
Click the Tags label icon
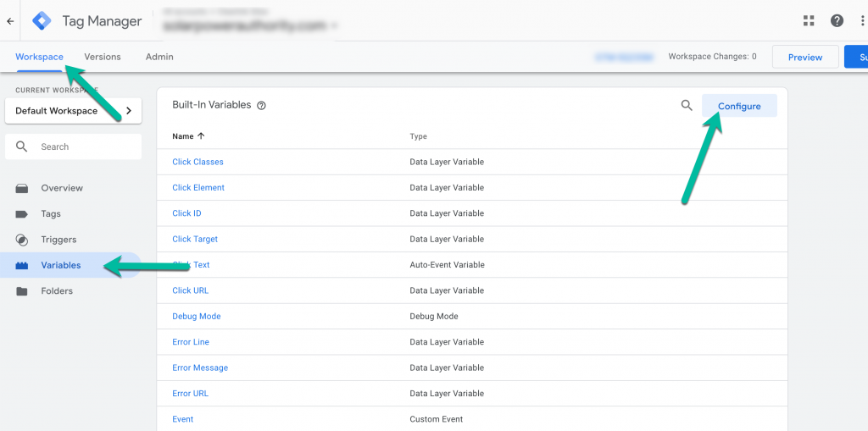21,214
